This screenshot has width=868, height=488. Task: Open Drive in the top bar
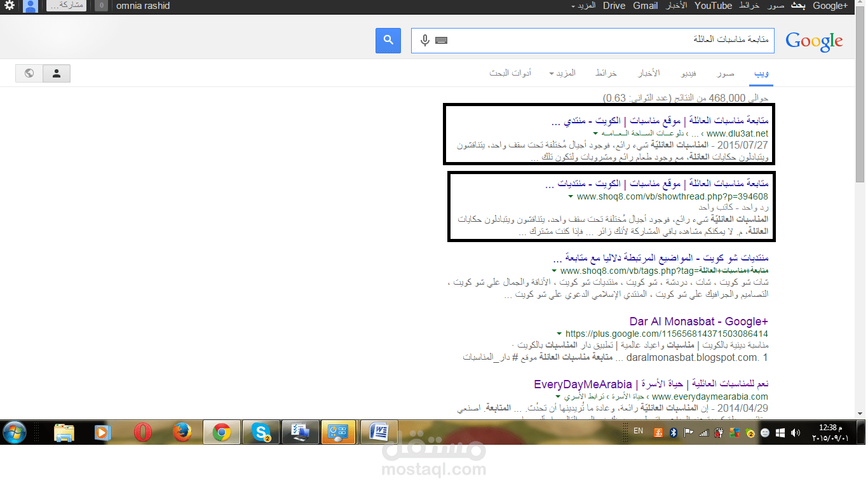614,6
